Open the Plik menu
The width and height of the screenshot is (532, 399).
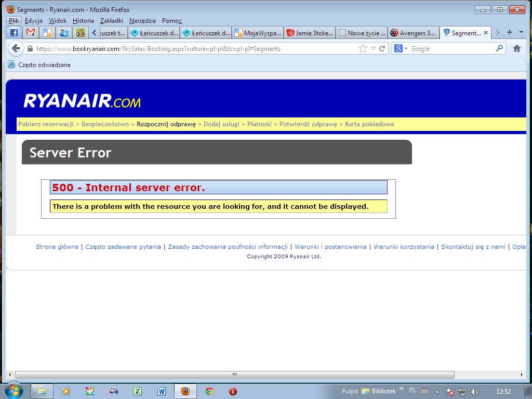(x=14, y=21)
